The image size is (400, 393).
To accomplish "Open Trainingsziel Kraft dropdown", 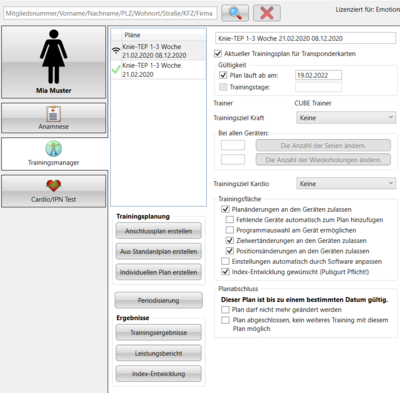I will (x=346, y=118).
